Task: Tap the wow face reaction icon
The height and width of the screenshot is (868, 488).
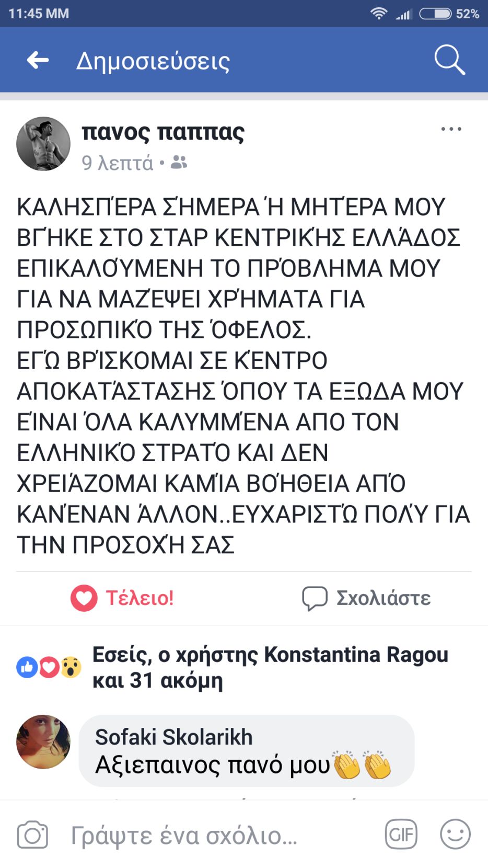Action: click(x=71, y=667)
